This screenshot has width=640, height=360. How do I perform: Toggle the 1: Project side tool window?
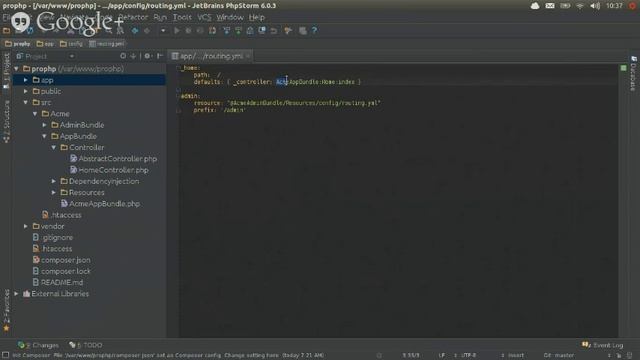(6, 71)
